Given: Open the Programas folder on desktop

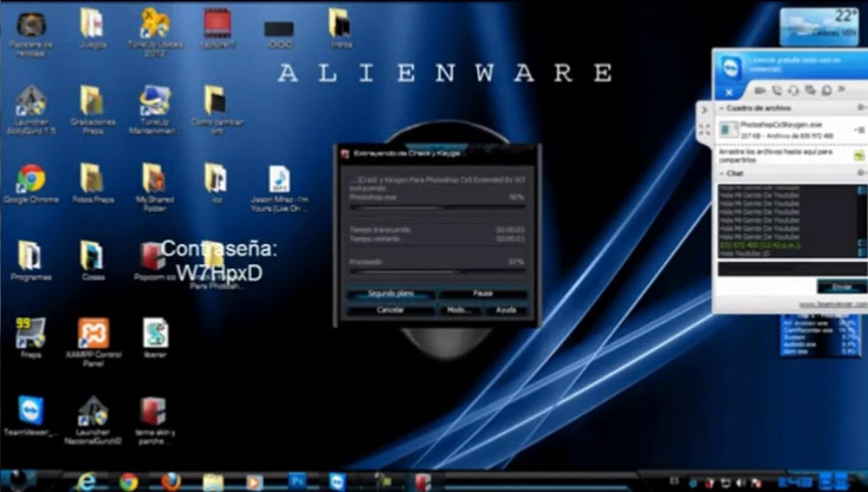Looking at the screenshot, I should [31, 261].
